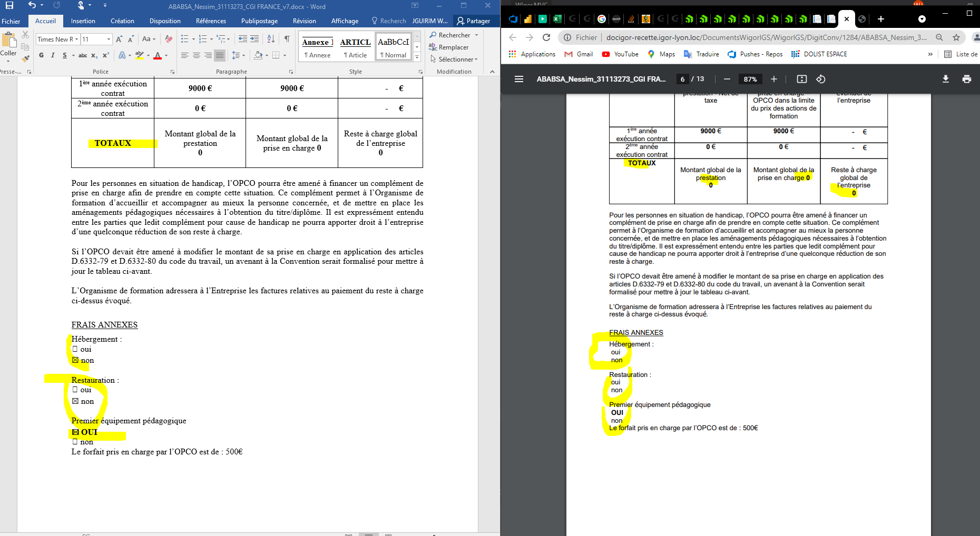Open the font name dropdown Times New Roman
Screen dimensions: 980x536
(76, 39)
